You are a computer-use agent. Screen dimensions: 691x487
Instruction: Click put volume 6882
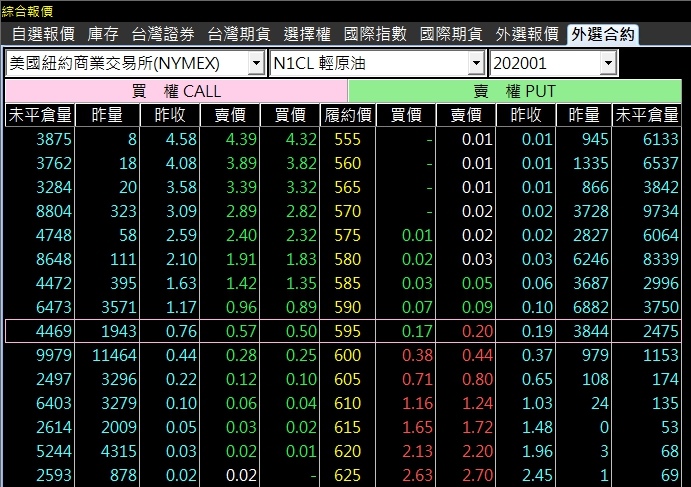(x=591, y=307)
